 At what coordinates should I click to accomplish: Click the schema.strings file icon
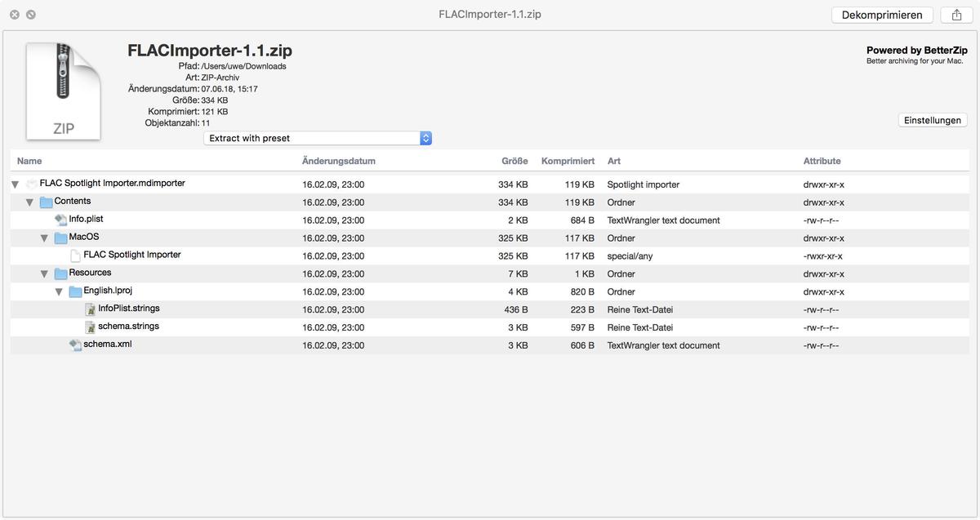90,327
